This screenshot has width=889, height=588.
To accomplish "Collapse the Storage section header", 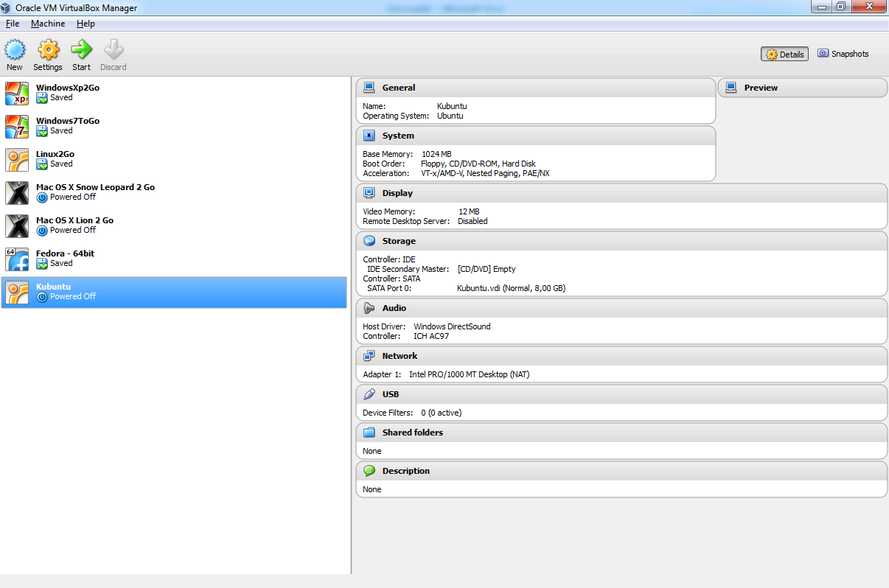I will 398,241.
